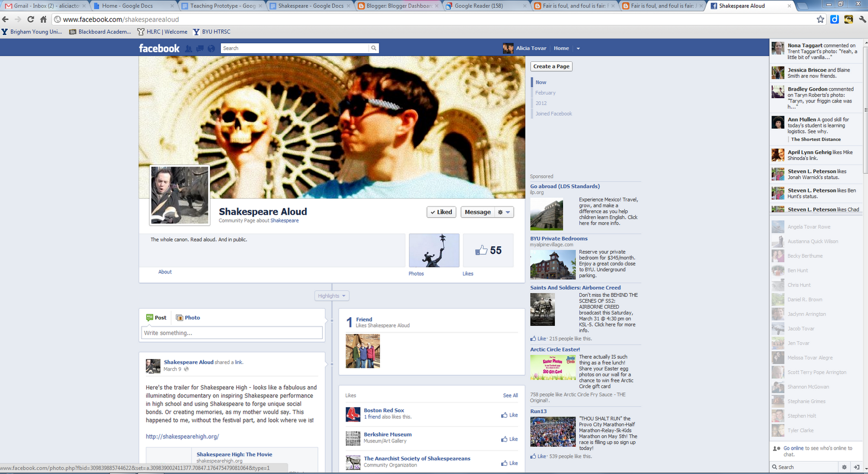Screen dimensions: 868x474
Task: Open chat settings gear icon
Action: (844, 467)
